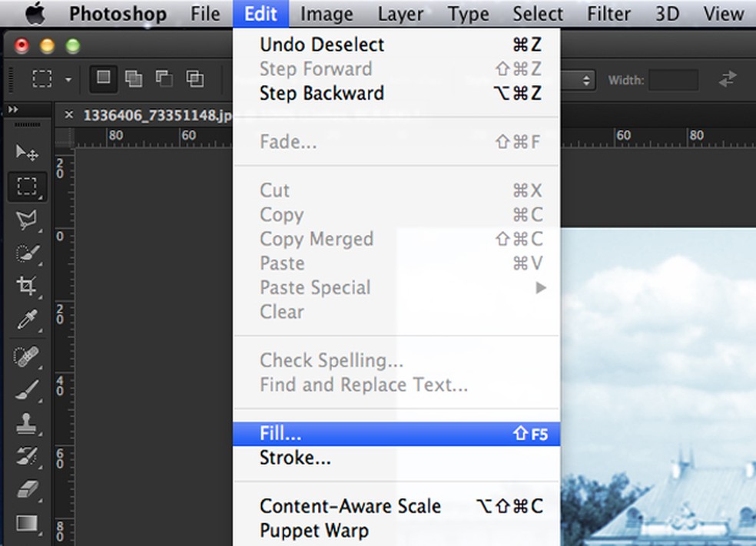
Task: Enable Subtract from Selection mode
Action: (164, 78)
